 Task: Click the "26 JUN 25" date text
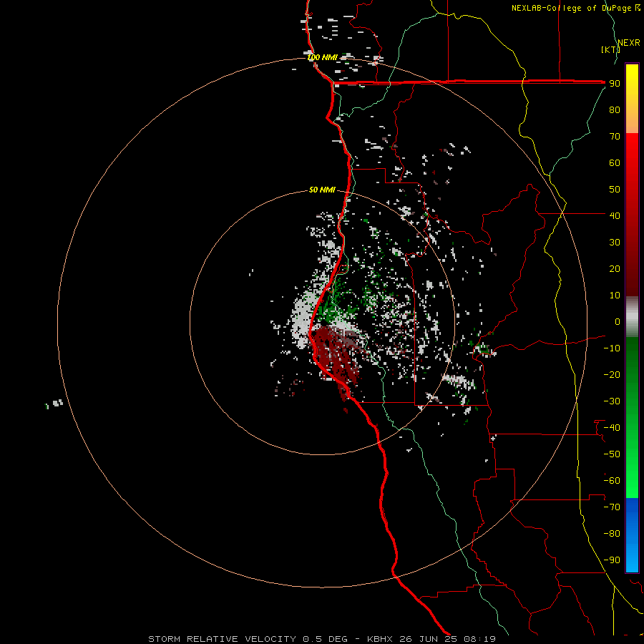429,639
